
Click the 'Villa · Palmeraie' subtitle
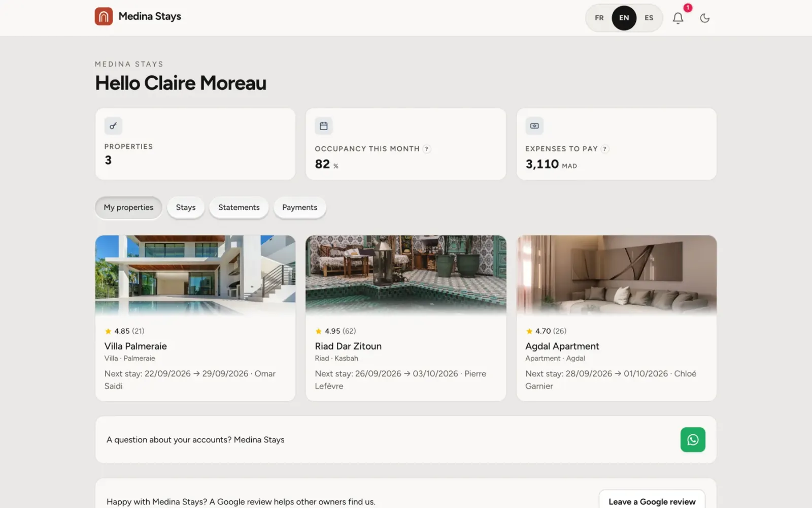point(130,358)
